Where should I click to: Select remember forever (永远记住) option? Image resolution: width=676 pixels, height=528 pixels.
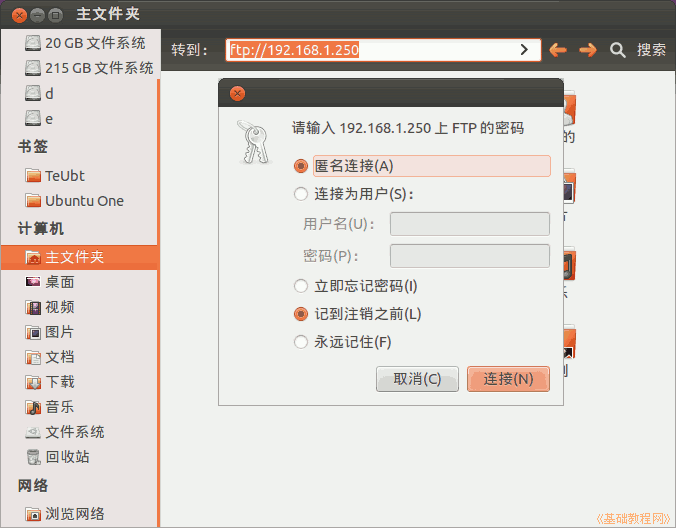301,342
